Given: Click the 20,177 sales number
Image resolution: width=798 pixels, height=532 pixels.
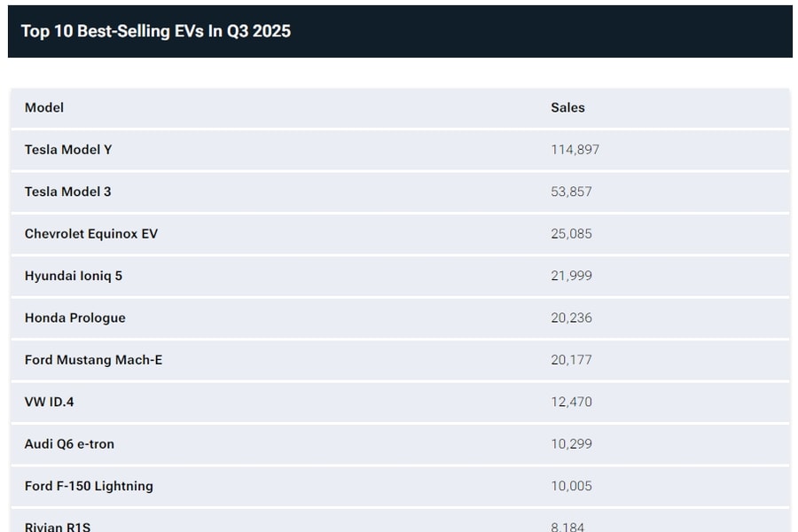Looking at the screenshot, I should (x=571, y=360).
